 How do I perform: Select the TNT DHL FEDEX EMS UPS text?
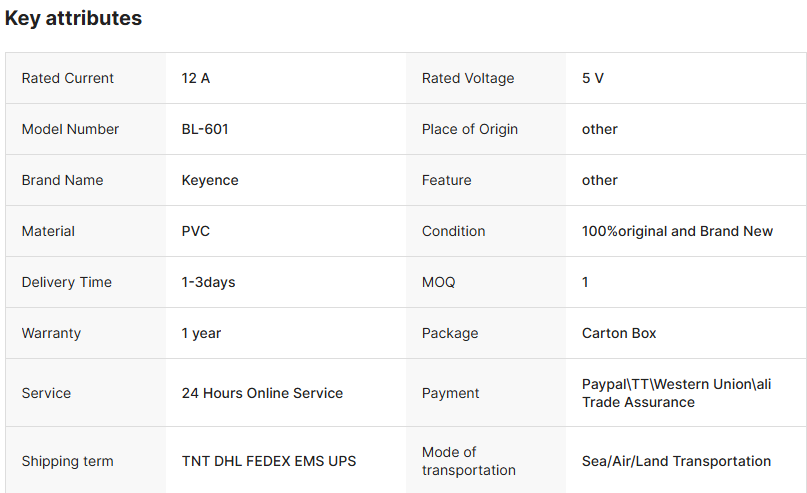tap(269, 461)
